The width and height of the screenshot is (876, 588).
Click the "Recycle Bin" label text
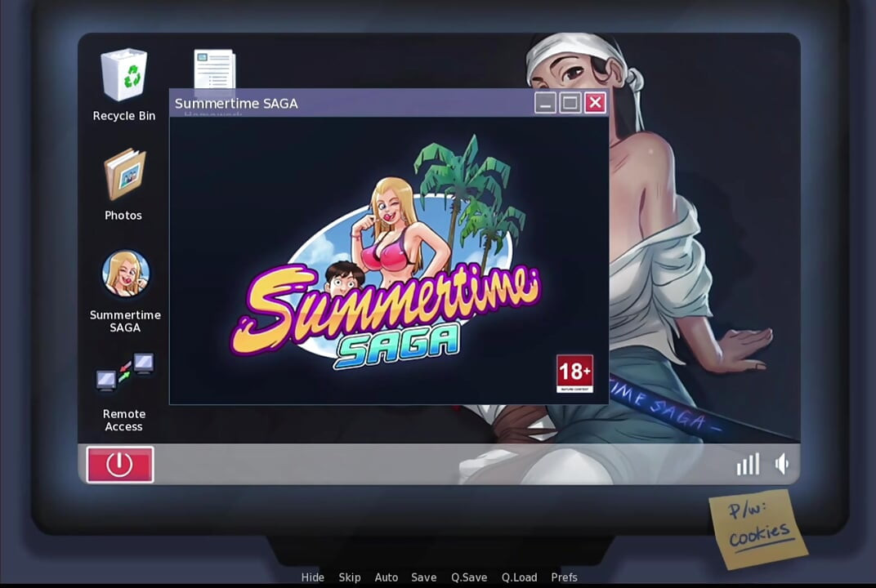[x=124, y=116]
